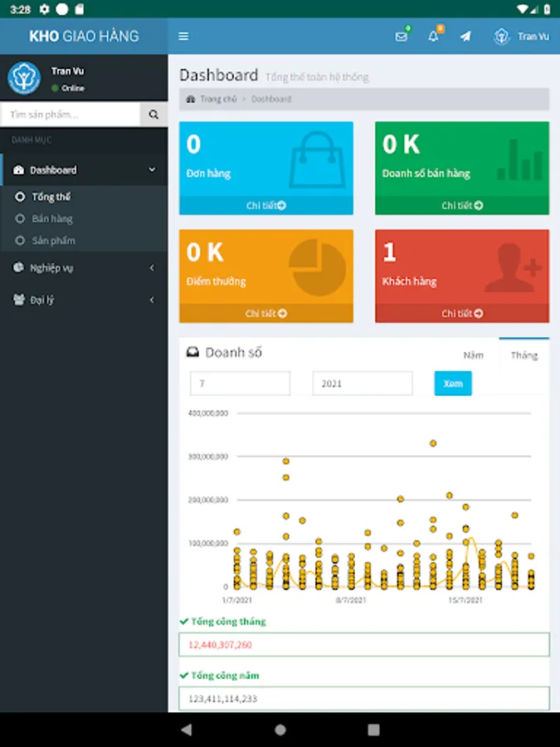Image resolution: width=560 pixels, height=747 pixels.
Task: Open Chi tiết on the Đơn hàng card
Action: click(x=266, y=205)
